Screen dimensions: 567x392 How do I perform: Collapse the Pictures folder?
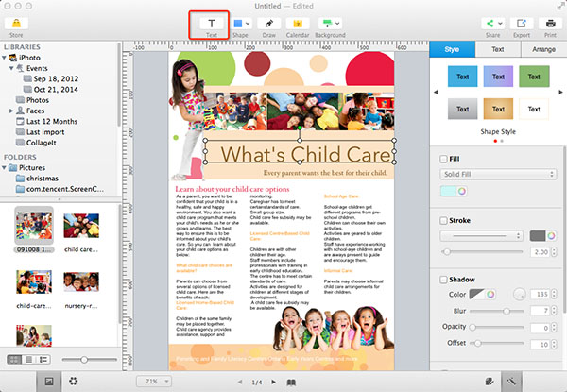coord(4,167)
